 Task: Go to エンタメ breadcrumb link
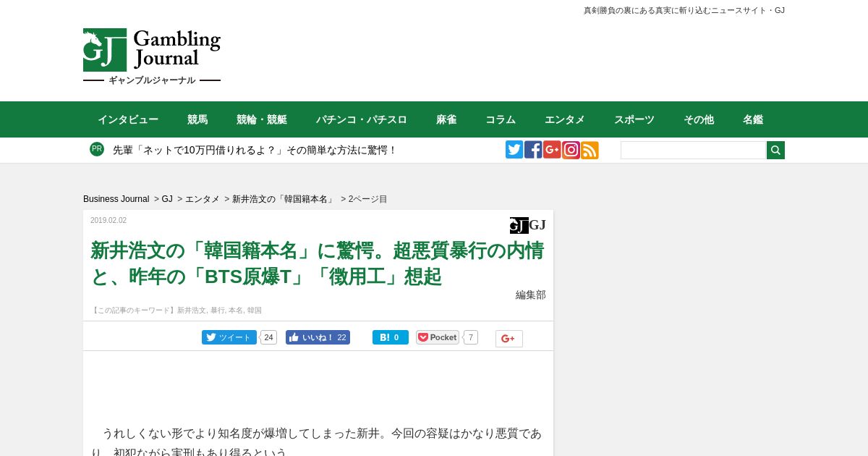pyautogui.click(x=203, y=199)
